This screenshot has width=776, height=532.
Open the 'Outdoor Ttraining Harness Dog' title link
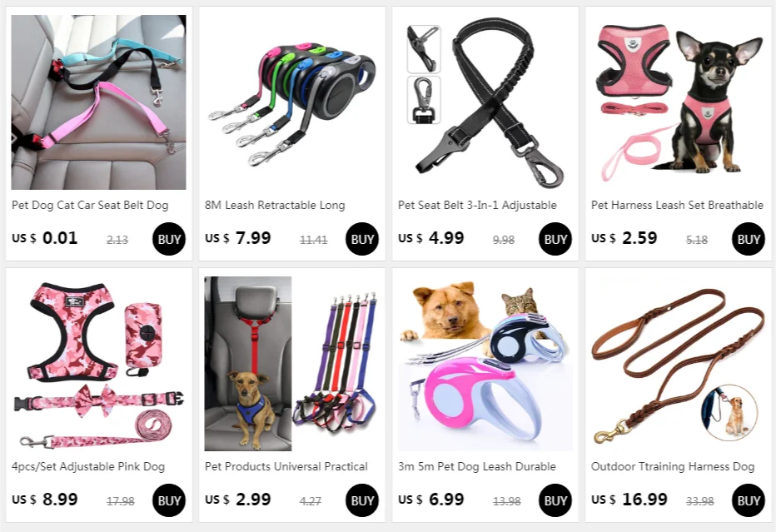(673, 467)
